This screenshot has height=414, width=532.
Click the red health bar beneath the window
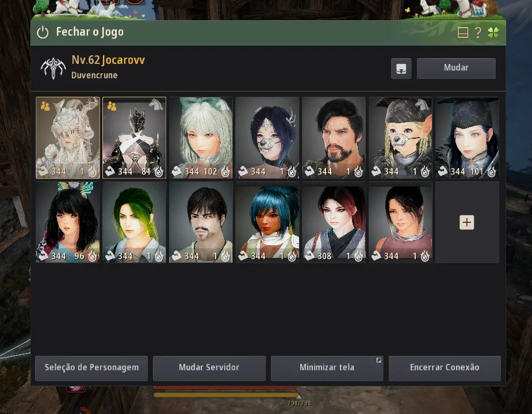click(x=226, y=388)
